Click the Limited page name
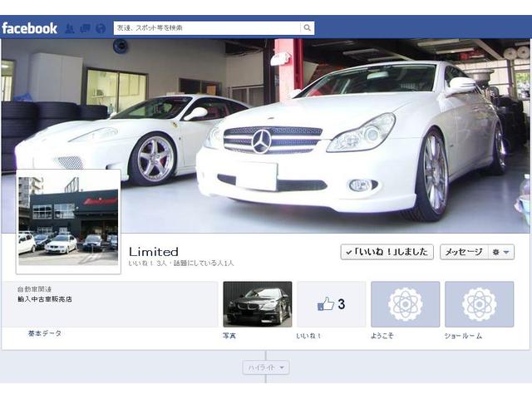 (x=154, y=252)
